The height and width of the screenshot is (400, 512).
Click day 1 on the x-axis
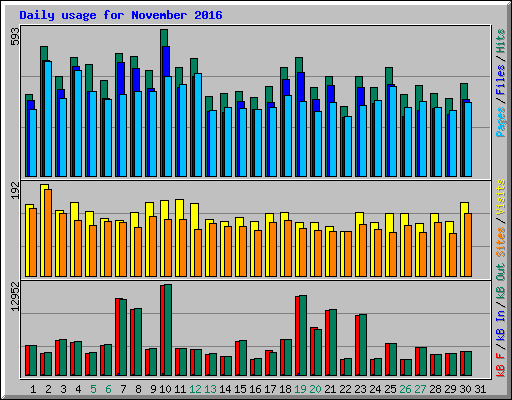tap(33, 389)
